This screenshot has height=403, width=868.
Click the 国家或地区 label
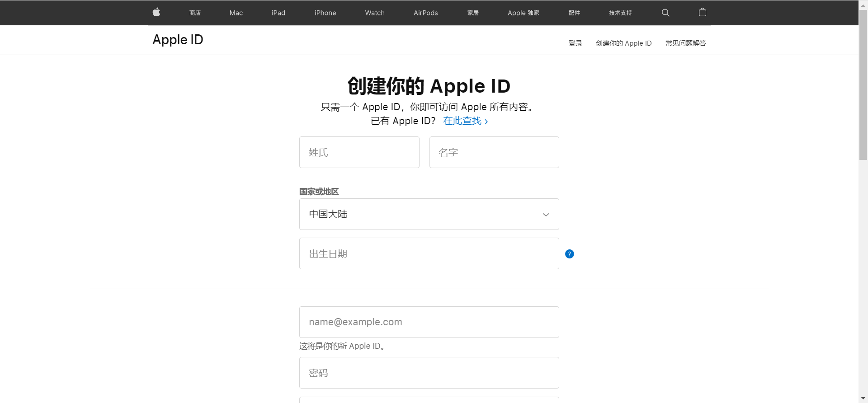click(319, 192)
